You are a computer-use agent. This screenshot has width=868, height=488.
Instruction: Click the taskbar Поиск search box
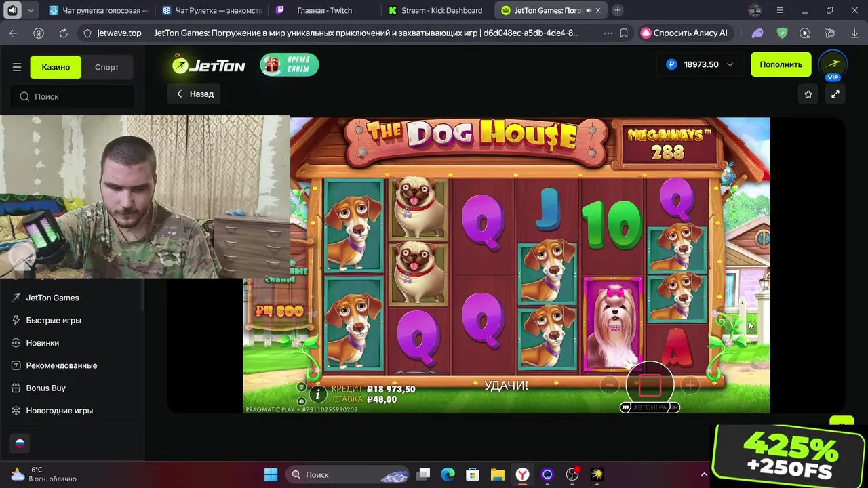click(x=349, y=474)
